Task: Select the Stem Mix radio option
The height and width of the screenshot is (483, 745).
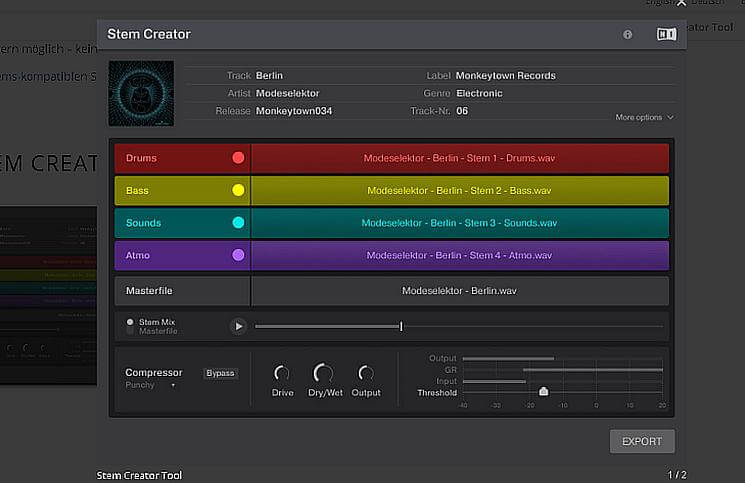Action: 130,322
